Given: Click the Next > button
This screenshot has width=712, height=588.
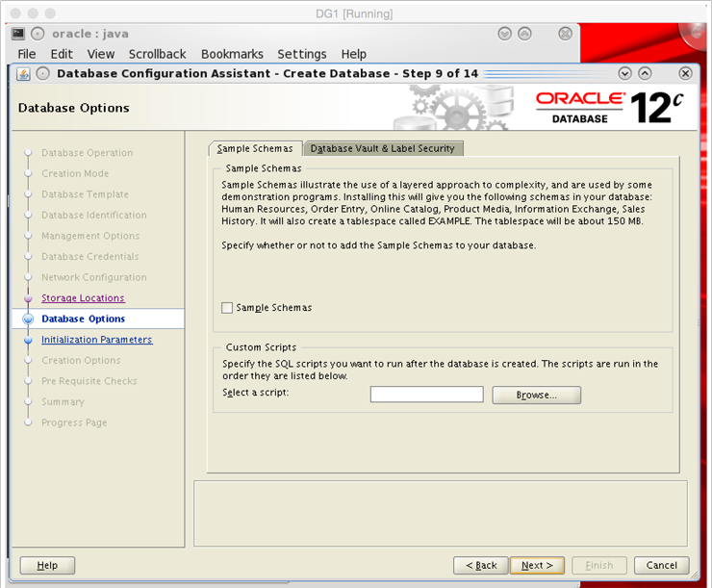Looking at the screenshot, I should tap(537, 565).
